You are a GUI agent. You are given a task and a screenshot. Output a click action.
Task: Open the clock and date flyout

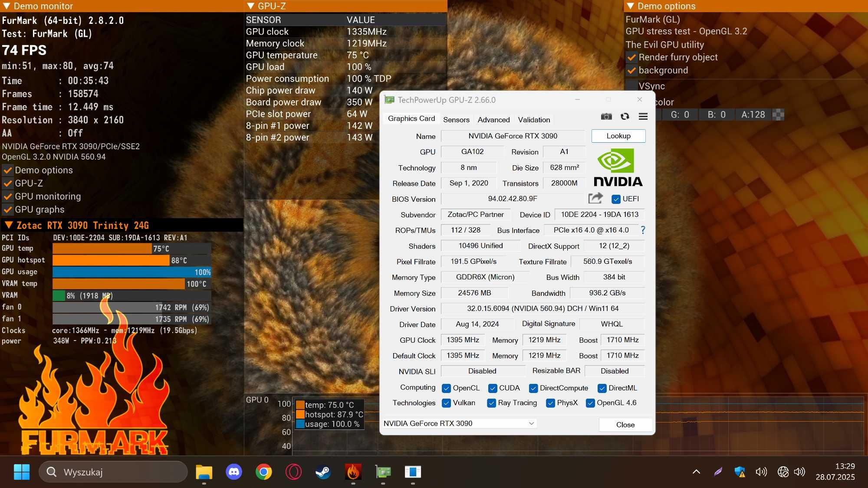(x=835, y=472)
